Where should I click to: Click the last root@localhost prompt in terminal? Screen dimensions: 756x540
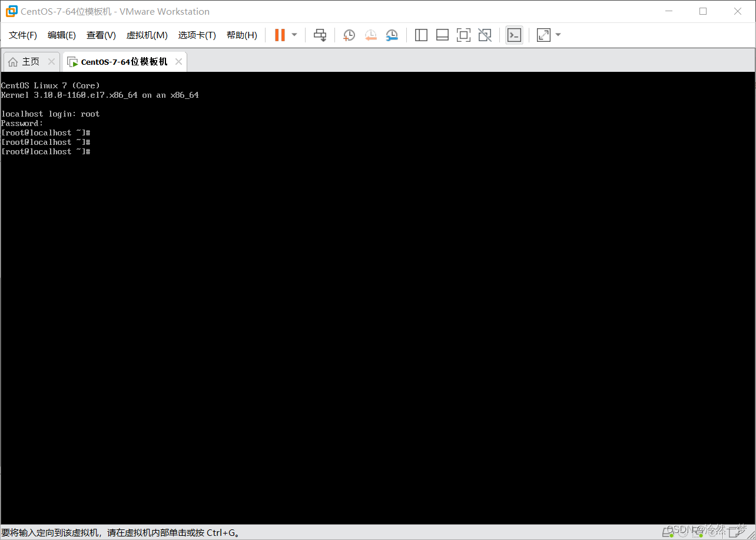pyautogui.click(x=45, y=151)
